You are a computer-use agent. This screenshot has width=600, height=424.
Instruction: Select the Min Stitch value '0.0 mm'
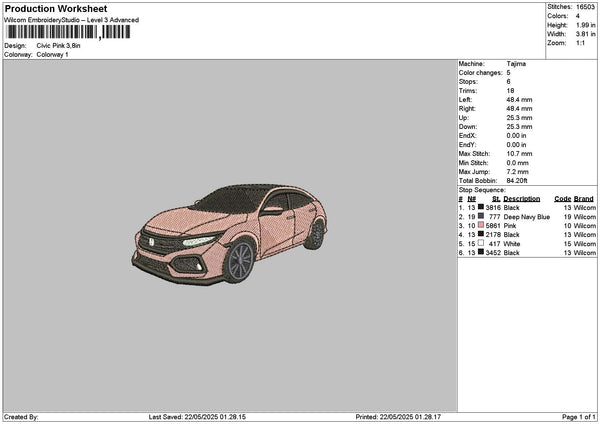(x=517, y=163)
